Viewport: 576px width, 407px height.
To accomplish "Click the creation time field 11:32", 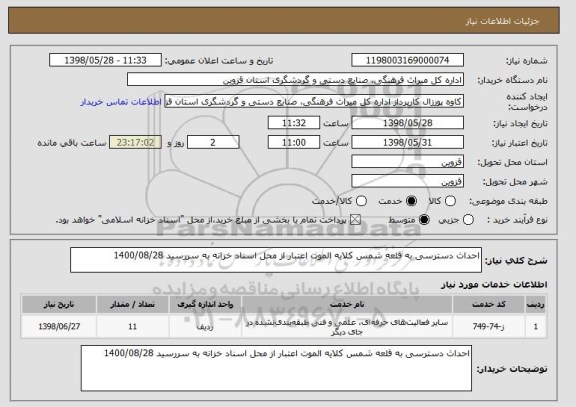I will pos(294,123).
